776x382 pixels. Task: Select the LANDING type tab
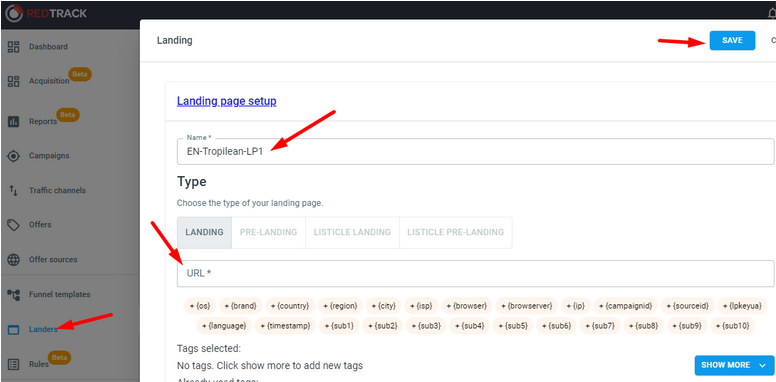(204, 232)
